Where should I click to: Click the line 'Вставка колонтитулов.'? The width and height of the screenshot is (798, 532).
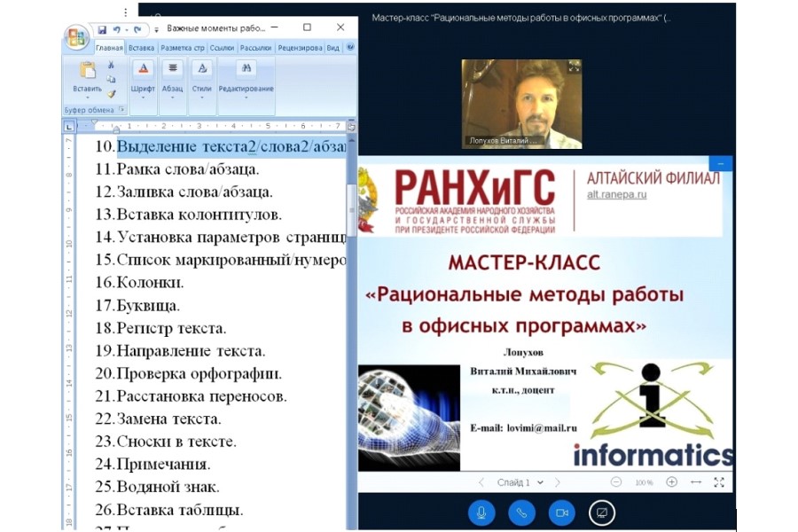[x=199, y=215]
